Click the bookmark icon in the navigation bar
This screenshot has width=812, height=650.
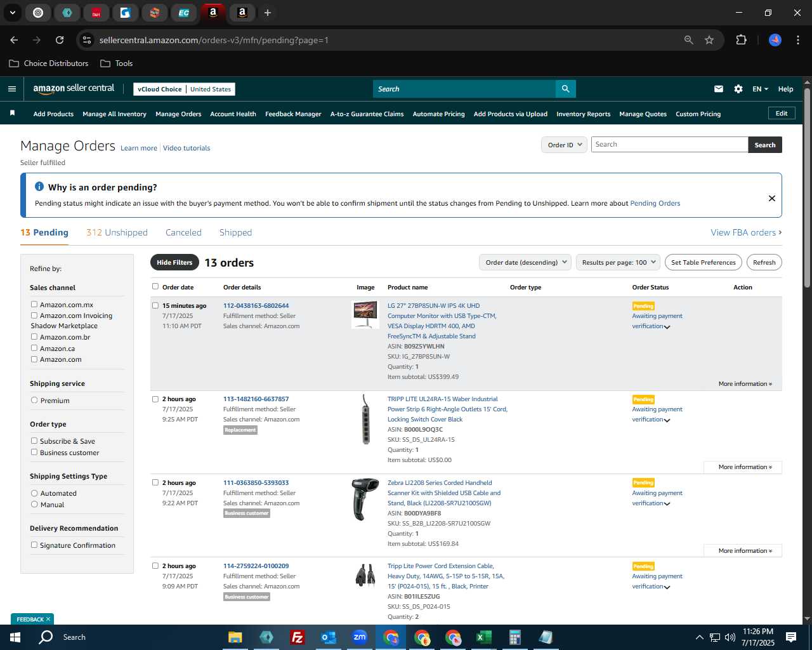pyautogui.click(x=12, y=114)
